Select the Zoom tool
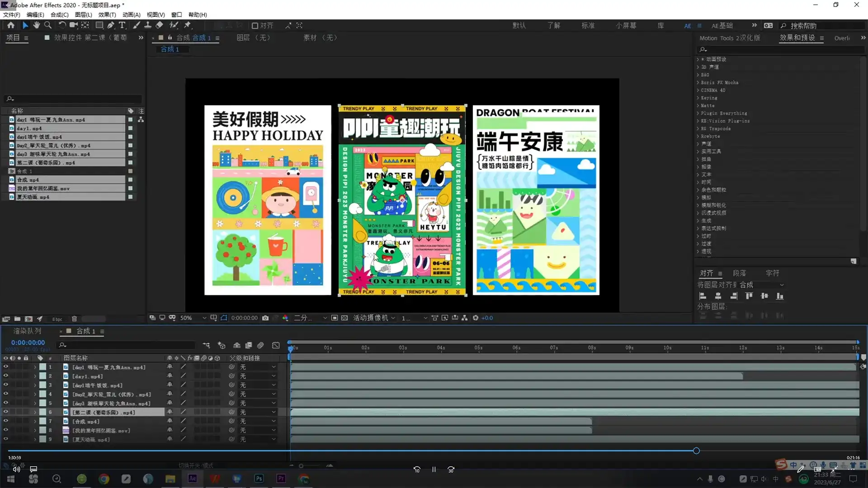 [x=47, y=25]
